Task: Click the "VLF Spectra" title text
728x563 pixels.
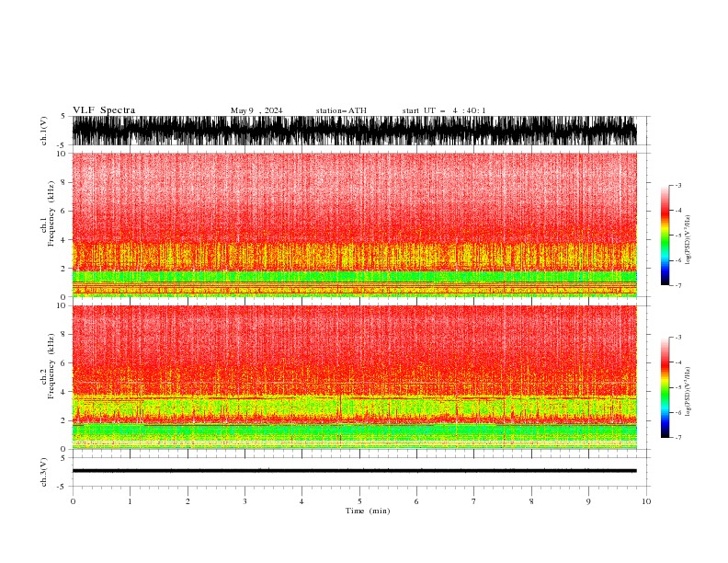Action: point(104,110)
